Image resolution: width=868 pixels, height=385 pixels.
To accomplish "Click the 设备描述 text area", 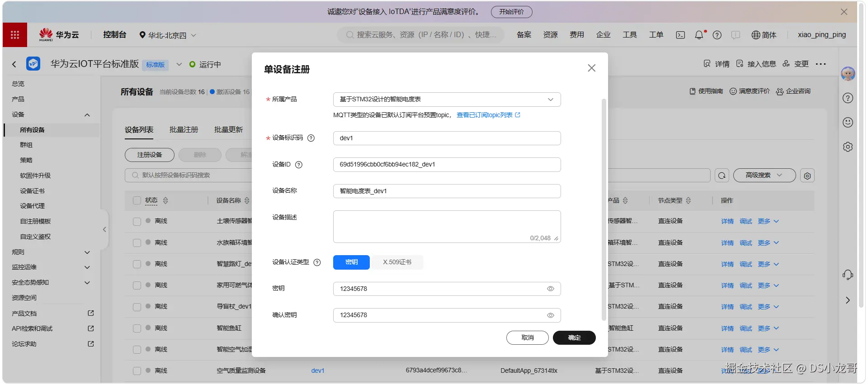I will click(x=447, y=227).
